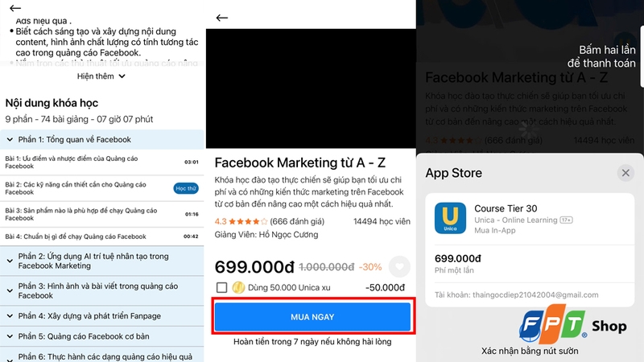Open Bài 4: Chuẩn bị gì để chạy lesson
The height and width of the screenshot is (362, 644).
point(102,237)
